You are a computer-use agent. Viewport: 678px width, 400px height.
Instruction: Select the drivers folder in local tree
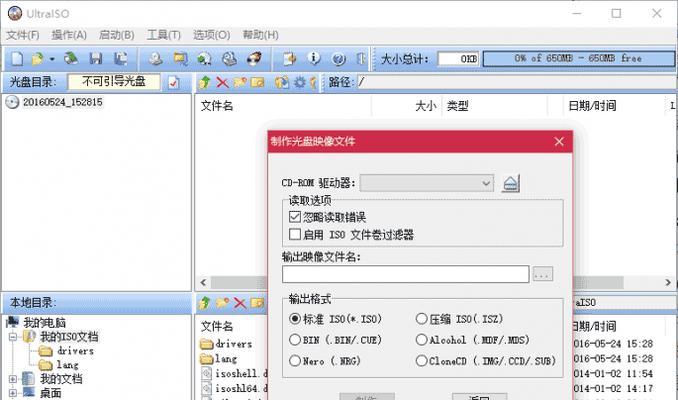click(x=76, y=351)
